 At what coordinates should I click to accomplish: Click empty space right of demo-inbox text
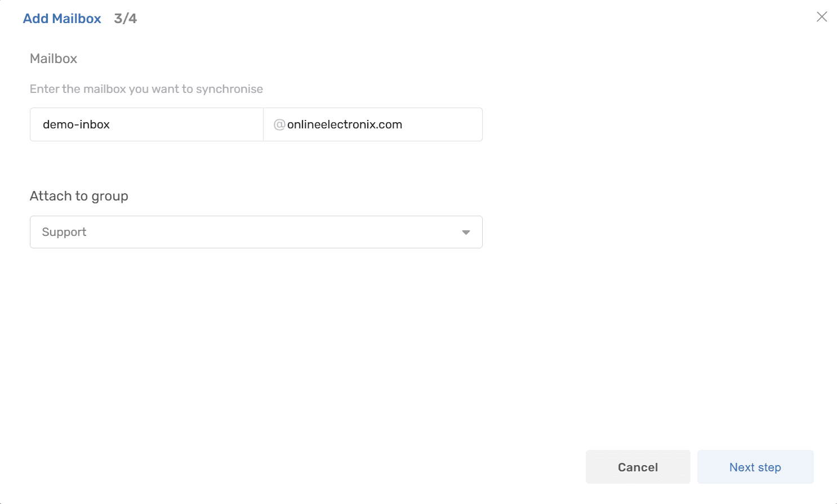186,124
